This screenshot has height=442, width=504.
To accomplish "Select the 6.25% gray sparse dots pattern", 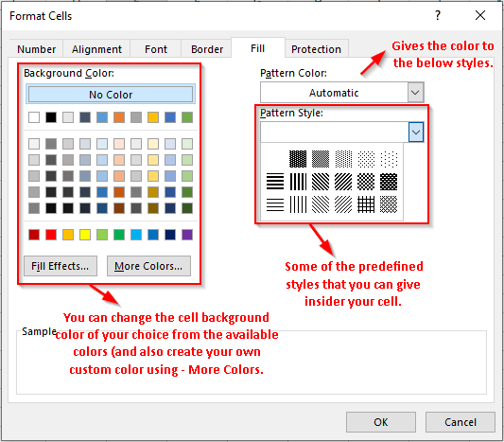I will point(389,159).
